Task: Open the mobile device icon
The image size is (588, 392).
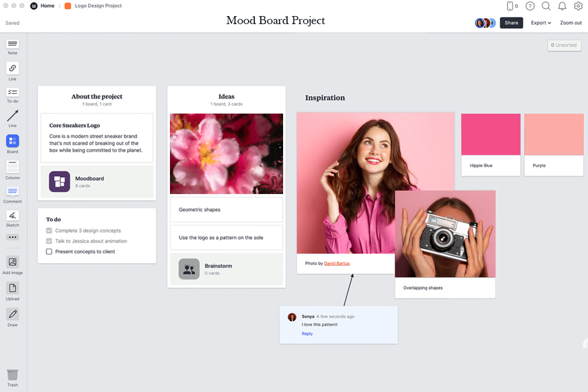Action: coord(510,6)
